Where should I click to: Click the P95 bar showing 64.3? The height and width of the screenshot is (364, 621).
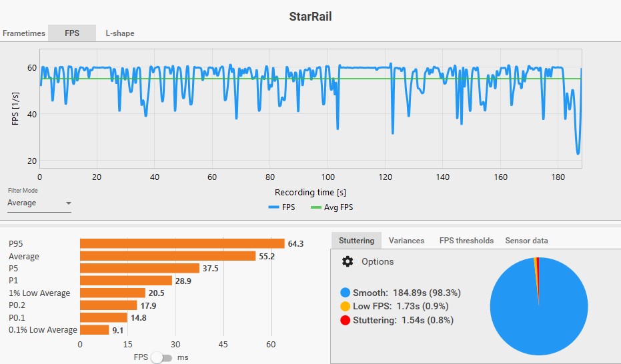click(182, 243)
